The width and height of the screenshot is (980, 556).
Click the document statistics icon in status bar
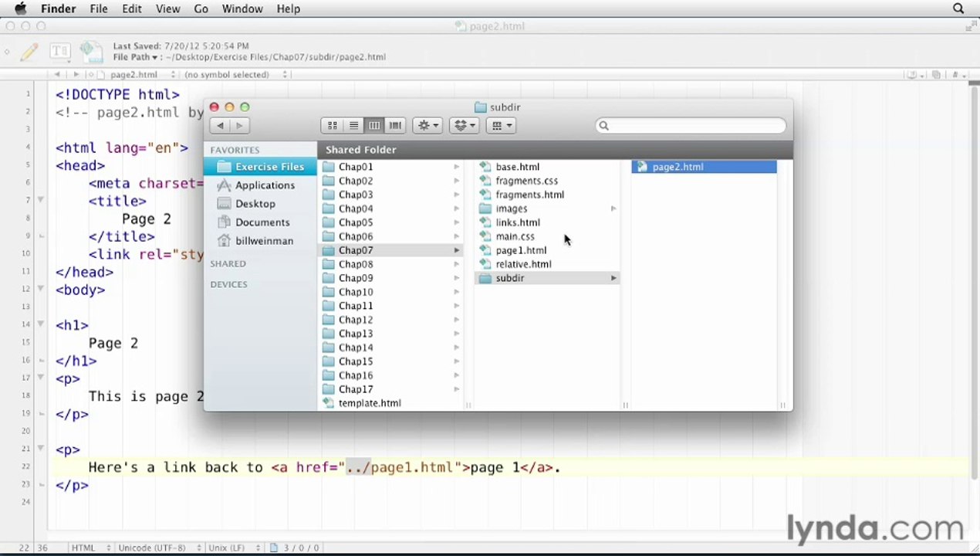pyautogui.click(x=274, y=548)
